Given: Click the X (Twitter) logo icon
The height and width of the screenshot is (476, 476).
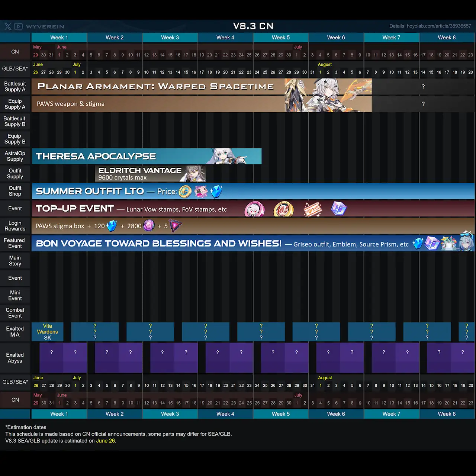Looking at the screenshot, I should [x=8, y=26].
